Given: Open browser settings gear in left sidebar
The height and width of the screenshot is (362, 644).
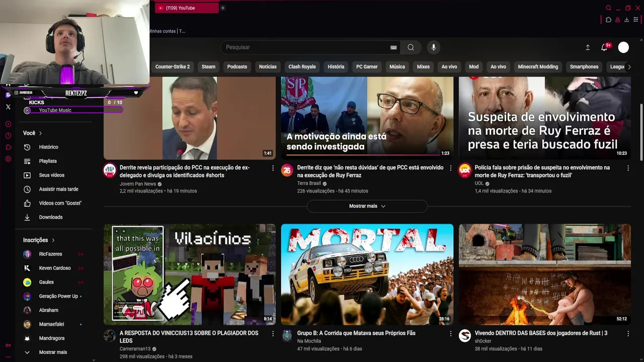Looking at the screenshot, I should 8,159.
